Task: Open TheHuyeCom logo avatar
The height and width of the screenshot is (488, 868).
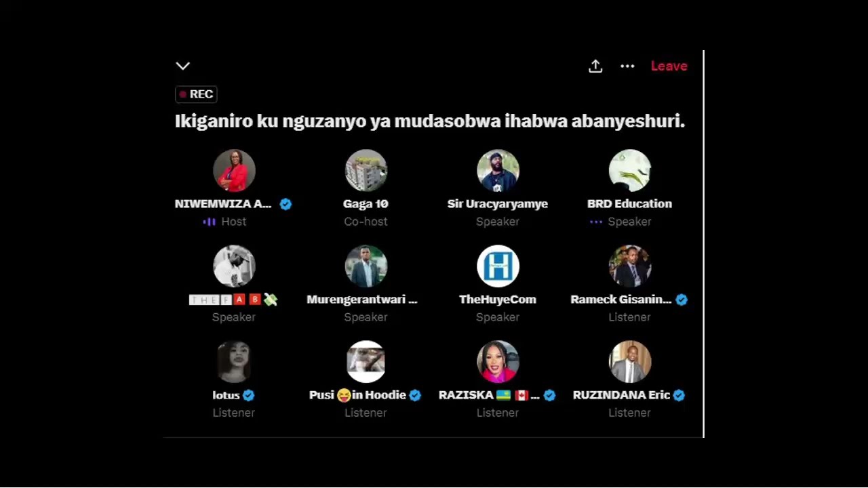Action: click(498, 266)
